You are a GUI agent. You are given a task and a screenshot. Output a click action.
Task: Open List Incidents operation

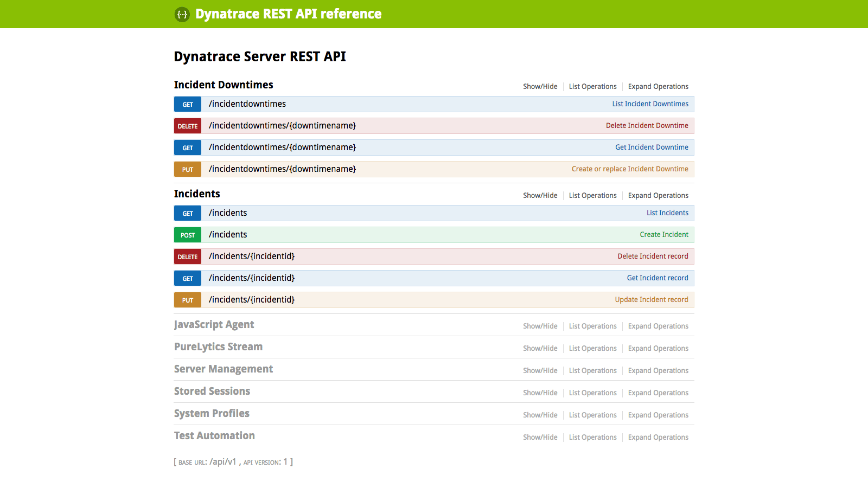pyautogui.click(x=667, y=213)
